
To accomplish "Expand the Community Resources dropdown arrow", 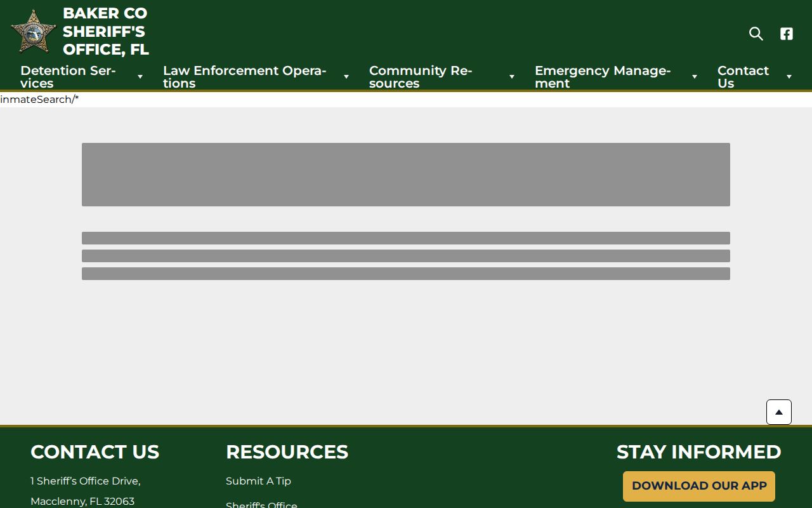I will point(512,77).
